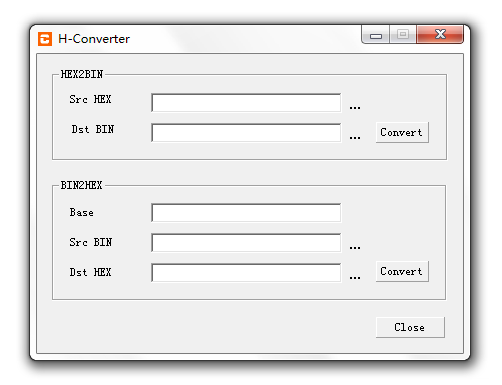Click the Close button at the bottom
This screenshot has width=502, height=385.
point(410,327)
